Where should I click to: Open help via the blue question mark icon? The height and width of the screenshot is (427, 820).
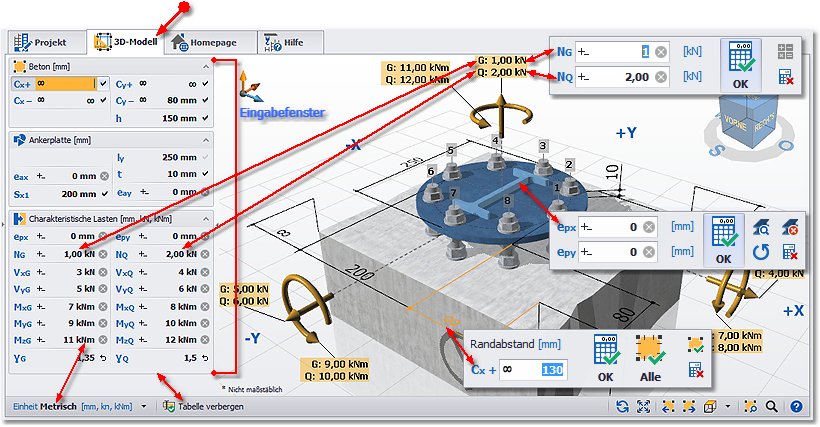tap(796, 406)
